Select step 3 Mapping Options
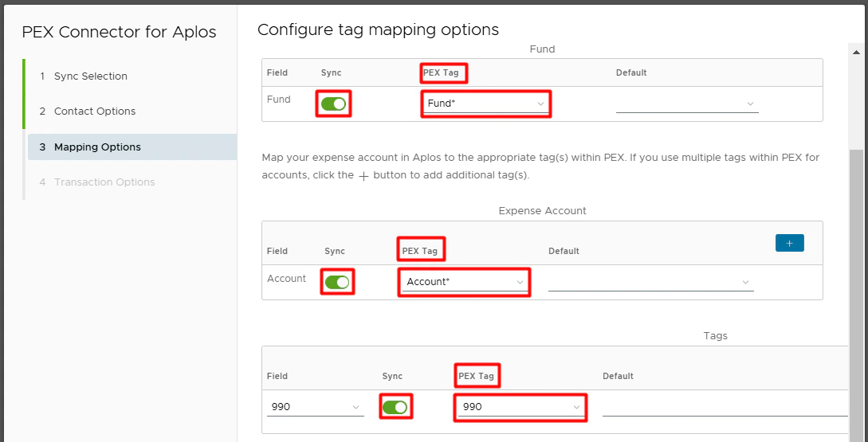868x442 pixels. point(132,147)
